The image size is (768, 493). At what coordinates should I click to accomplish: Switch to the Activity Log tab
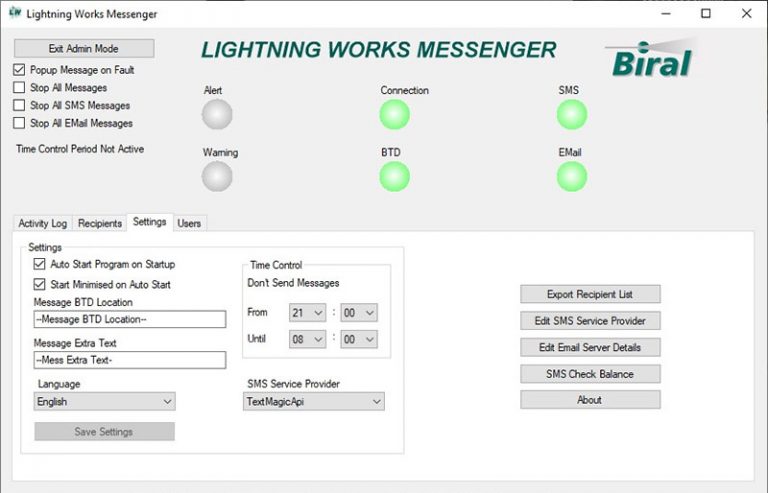[x=42, y=224]
